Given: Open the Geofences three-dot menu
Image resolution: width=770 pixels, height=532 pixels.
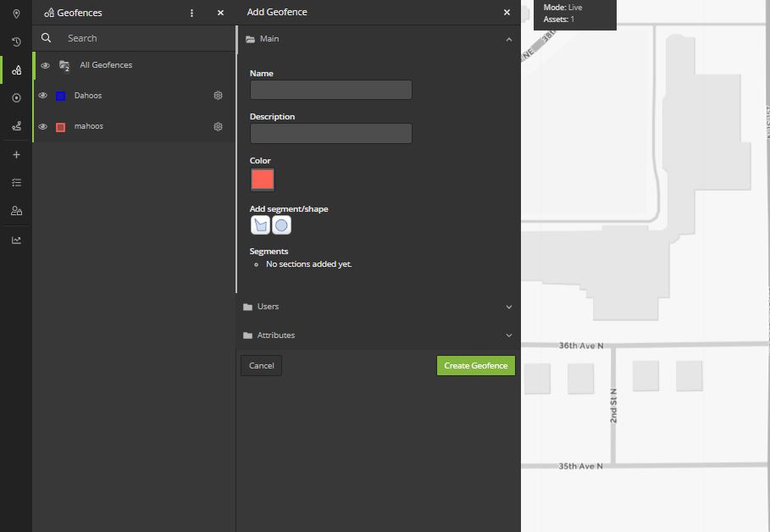Looking at the screenshot, I should pos(191,13).
